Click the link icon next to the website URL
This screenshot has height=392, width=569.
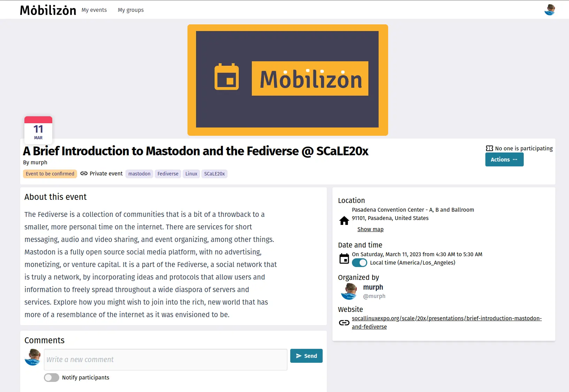click(x=344, y=323)
